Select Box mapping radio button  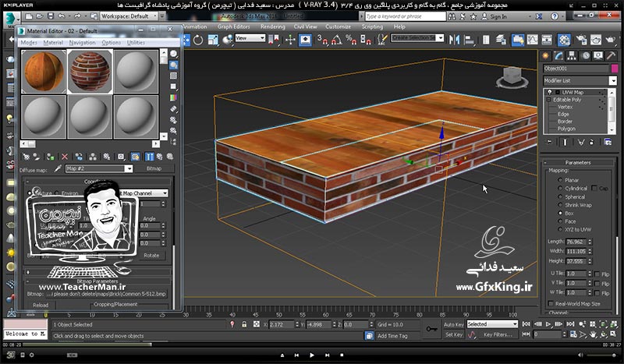point(560,214)
